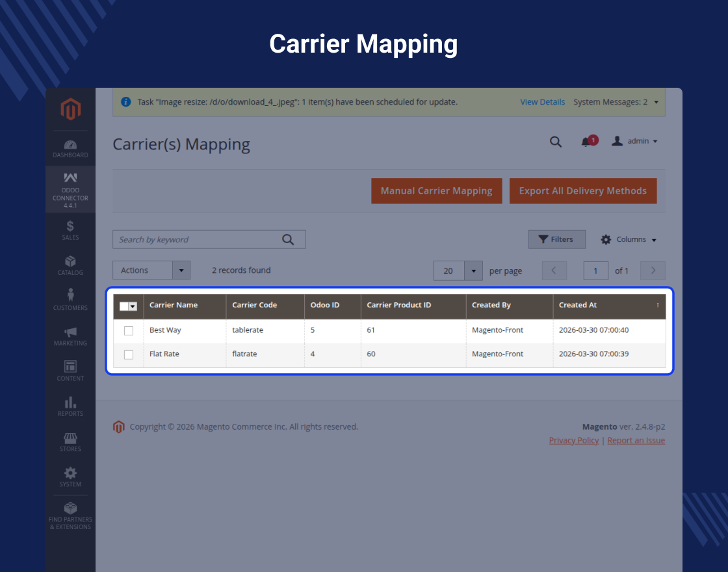Open the per page size dropdown
This screenshot has height=572, width=728.
[474, 270]
